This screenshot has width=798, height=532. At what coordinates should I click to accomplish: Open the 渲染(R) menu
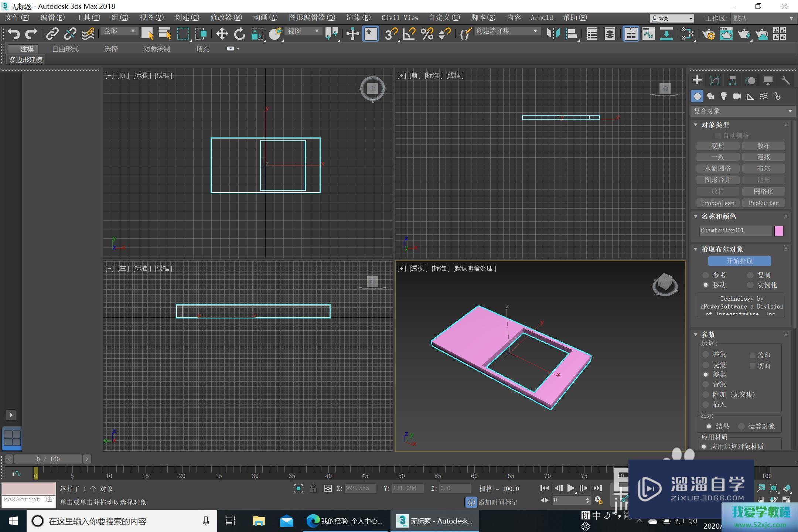[x=358, y=18]
